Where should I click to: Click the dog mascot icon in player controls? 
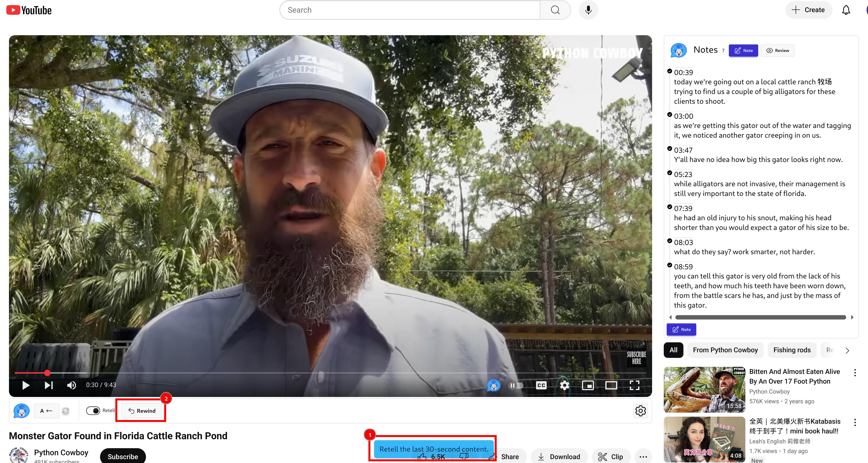tap(494, 385)
